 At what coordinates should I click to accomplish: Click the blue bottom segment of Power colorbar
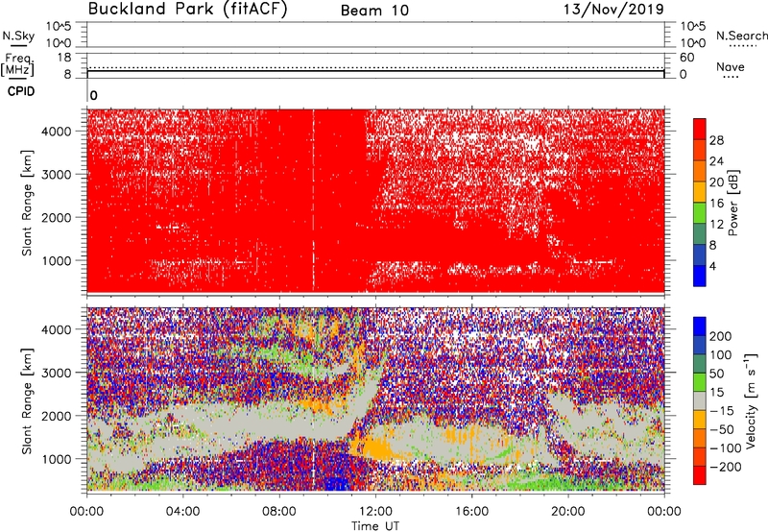pyautogui.click(x=700, y=276)
